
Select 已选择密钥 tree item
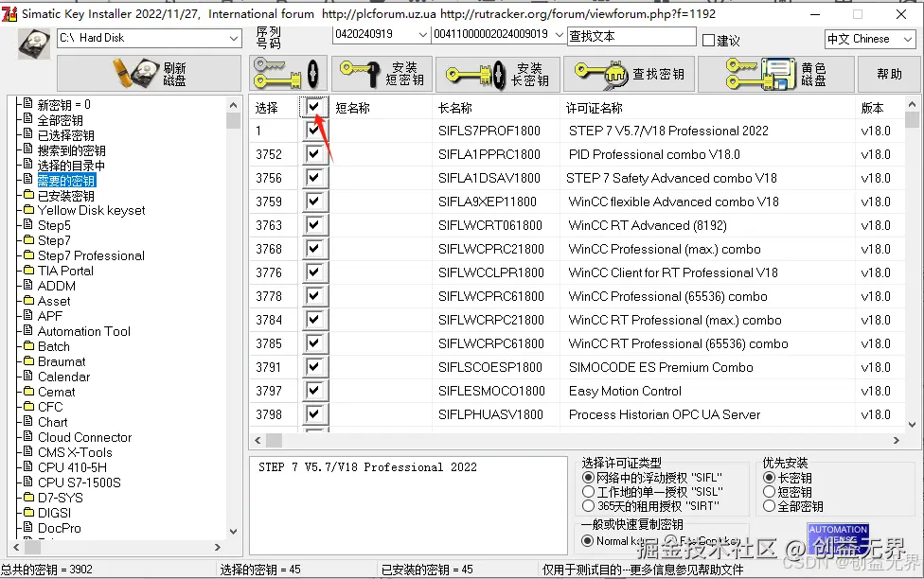pyautogui.click(x=66, y=135)
